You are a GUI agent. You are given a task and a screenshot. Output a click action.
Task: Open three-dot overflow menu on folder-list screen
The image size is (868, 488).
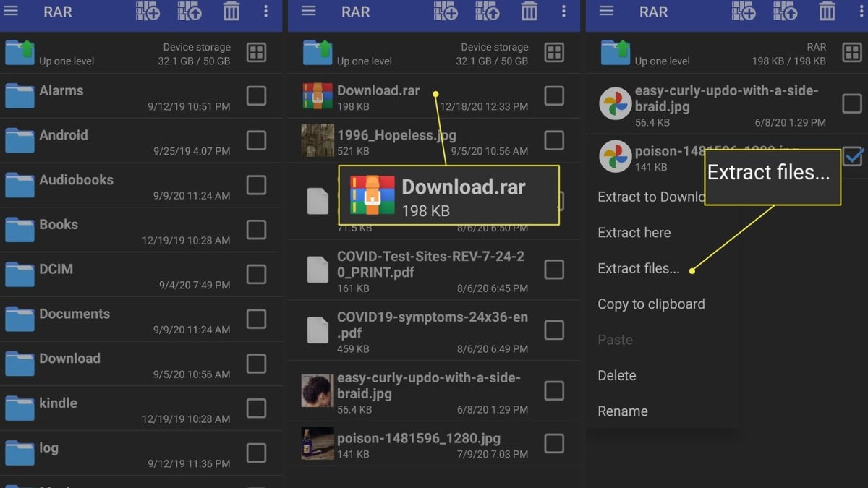(x=266, y=12)
